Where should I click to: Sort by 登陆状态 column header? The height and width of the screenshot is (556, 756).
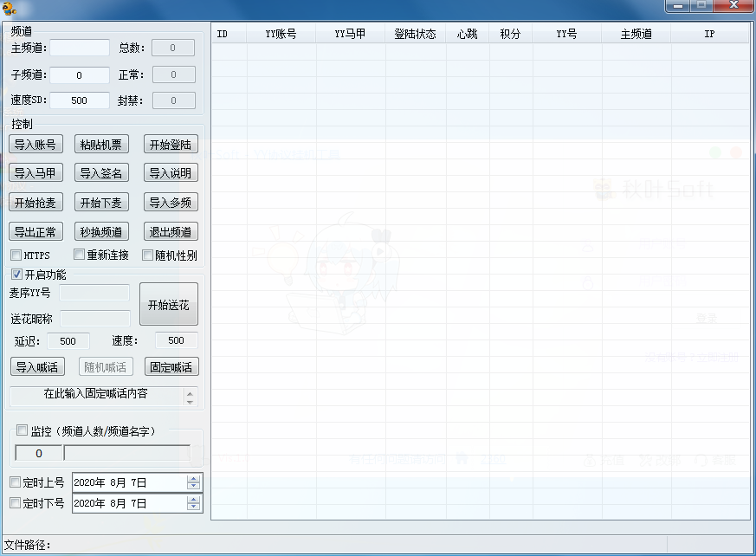coord(416,34)
